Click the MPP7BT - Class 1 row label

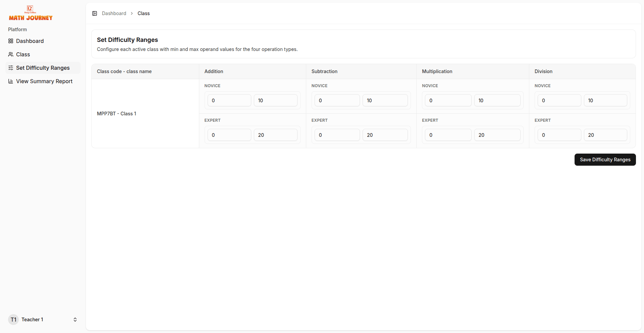click(x=116, y=114)
